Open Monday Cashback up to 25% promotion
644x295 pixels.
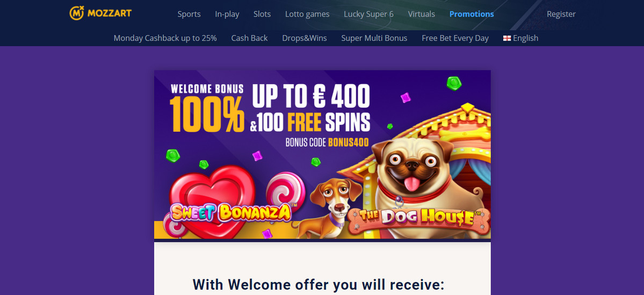165,38
